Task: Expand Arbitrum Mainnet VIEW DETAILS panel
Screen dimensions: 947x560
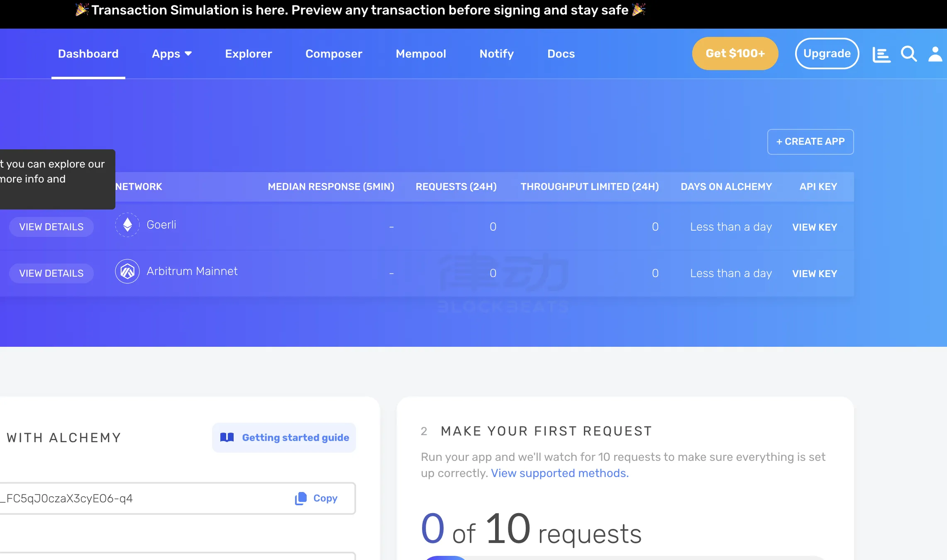Action: 51,273
